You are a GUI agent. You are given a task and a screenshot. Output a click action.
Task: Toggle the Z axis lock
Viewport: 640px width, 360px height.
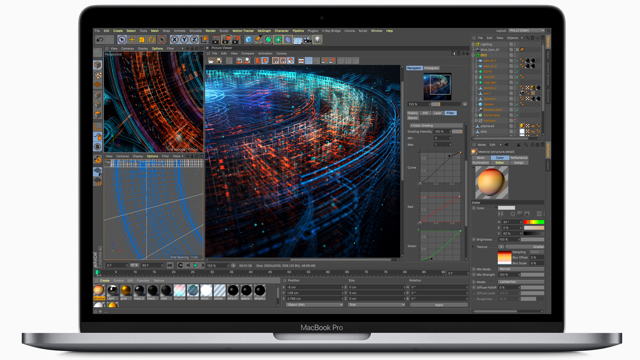click(x=194, y=40)
